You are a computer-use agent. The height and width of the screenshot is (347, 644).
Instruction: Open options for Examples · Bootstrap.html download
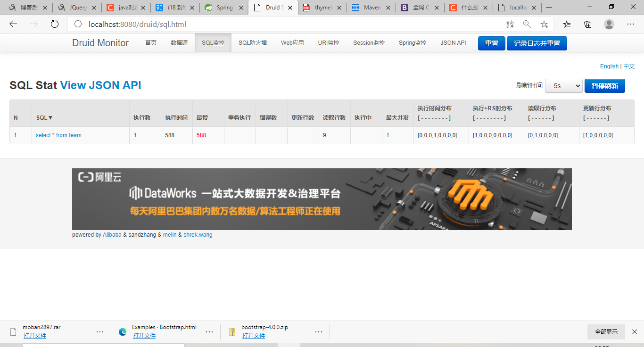pyautogui.click(x=209, y=332)
